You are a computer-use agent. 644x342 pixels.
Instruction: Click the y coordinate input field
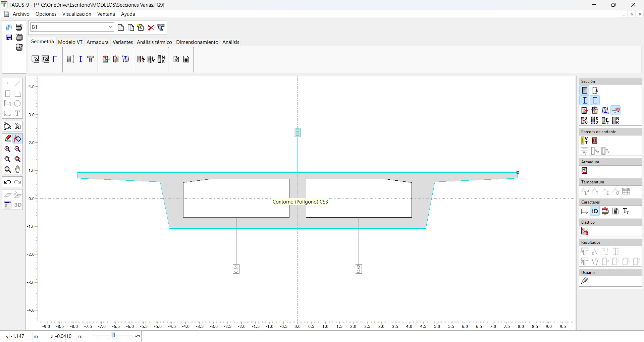tap(21, 336)
